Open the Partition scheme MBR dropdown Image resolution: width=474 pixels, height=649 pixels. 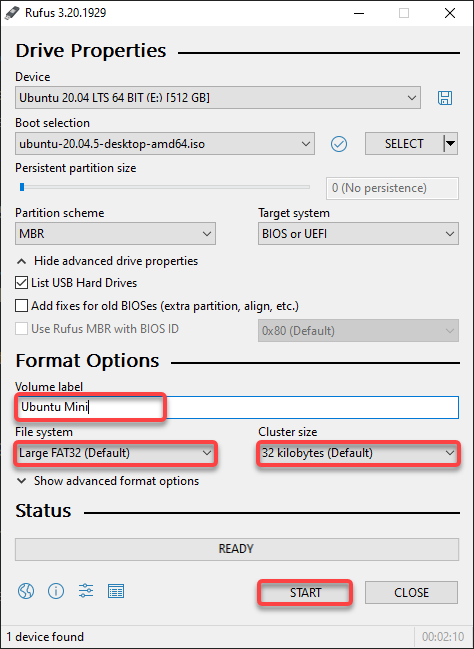(115, 233)
